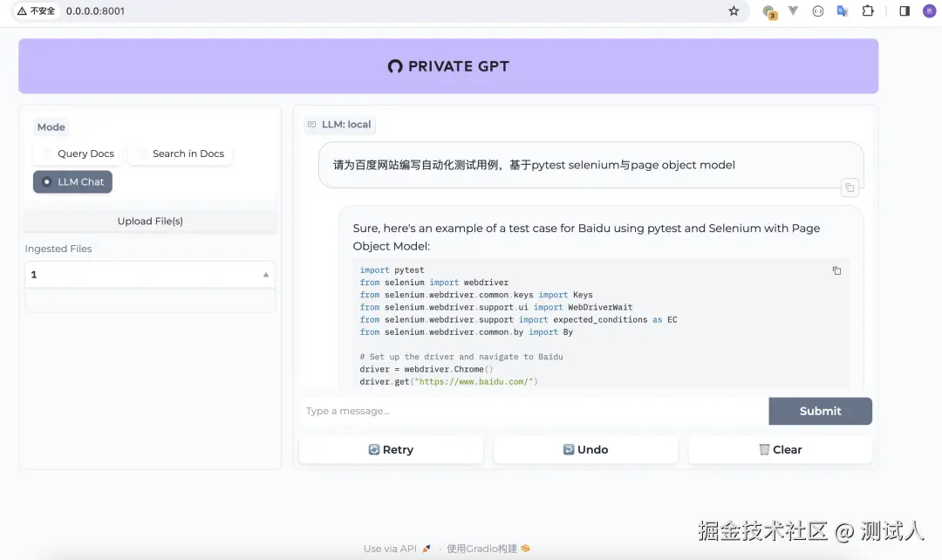Image resolution: width=942 pixels, height=560 pixels.
Task: Click the round extension icon before Google Translate
Action: pyautogui.click(x=817, y=10)
